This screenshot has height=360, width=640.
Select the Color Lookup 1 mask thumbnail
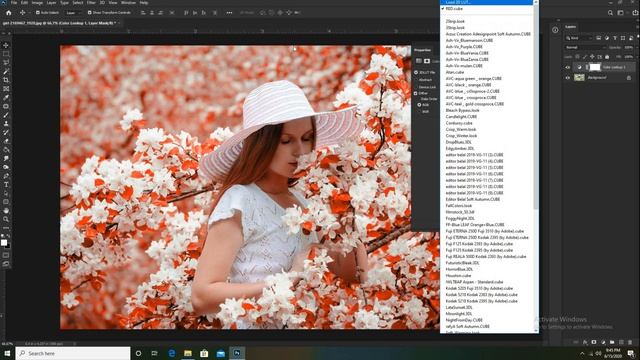595,67
